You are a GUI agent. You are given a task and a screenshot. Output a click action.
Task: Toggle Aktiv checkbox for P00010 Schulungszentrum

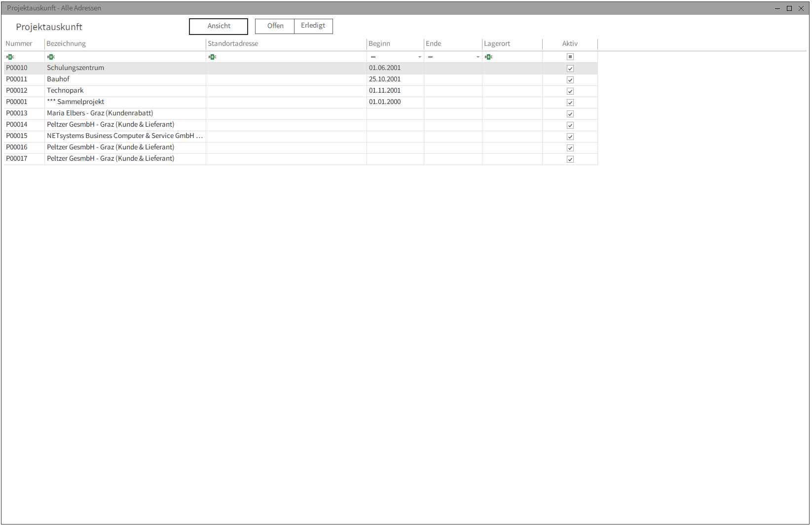[570, 69]
